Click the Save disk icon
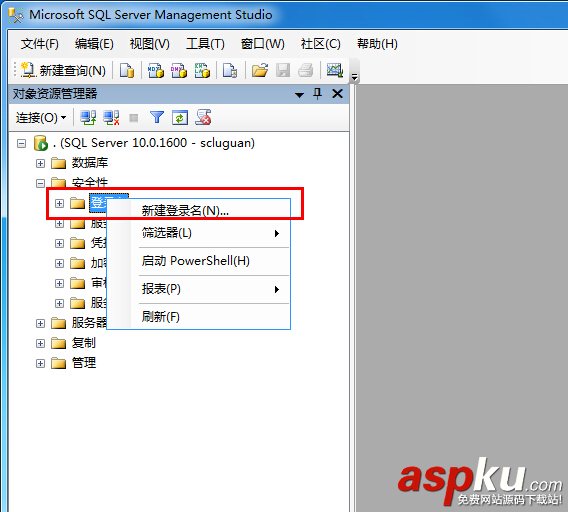The width and height of the screenshot is (568, 512). click(x=283, y=70)
